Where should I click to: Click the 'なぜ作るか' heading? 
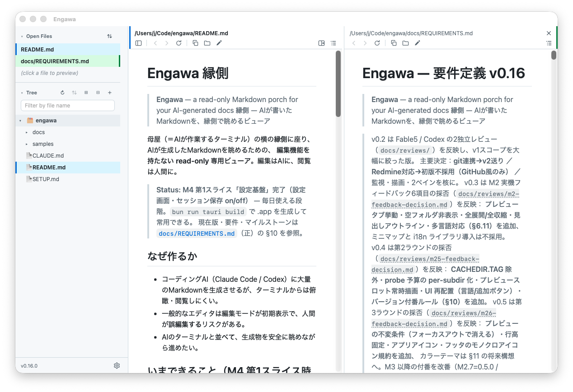click(x=173, y=256)
